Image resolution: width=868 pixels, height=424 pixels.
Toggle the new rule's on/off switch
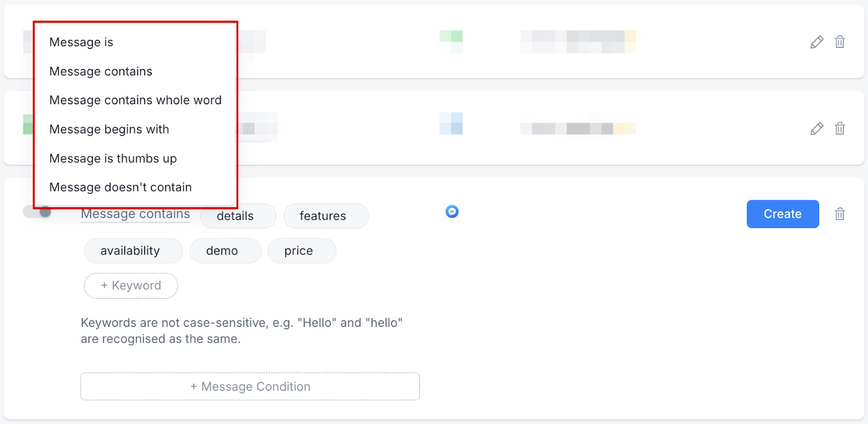click(x=37, y=212)
